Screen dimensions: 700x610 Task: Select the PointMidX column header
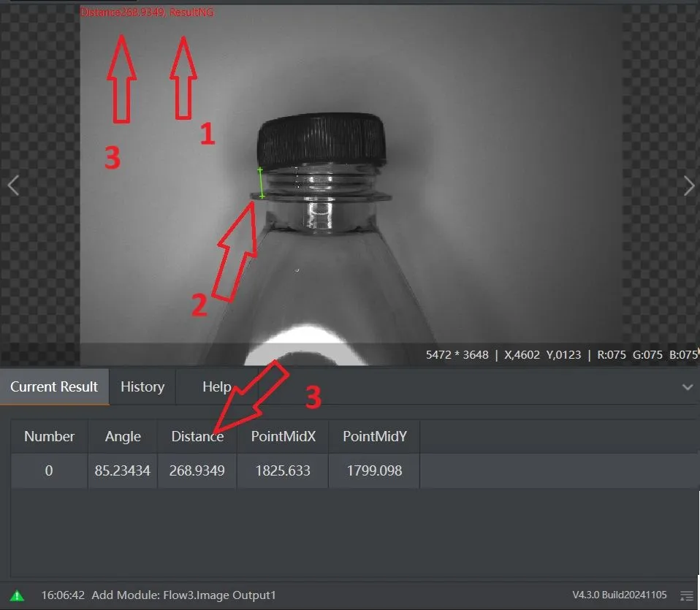click(x=283, y=437)
